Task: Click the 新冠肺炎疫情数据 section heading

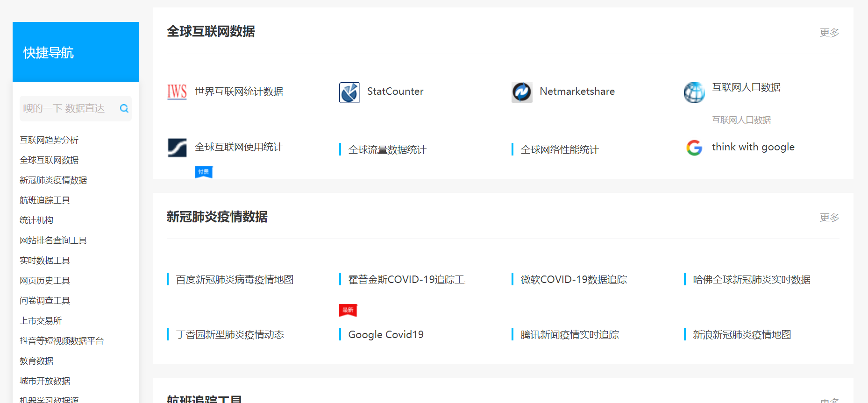Action: (x=217, y=217)
